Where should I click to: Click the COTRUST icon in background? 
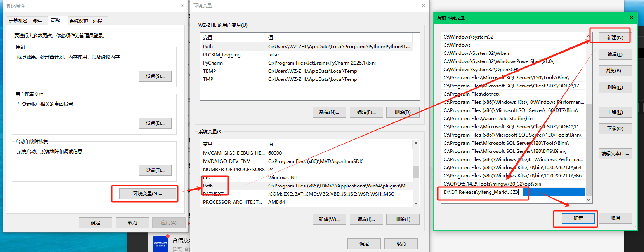coord(161,244)
